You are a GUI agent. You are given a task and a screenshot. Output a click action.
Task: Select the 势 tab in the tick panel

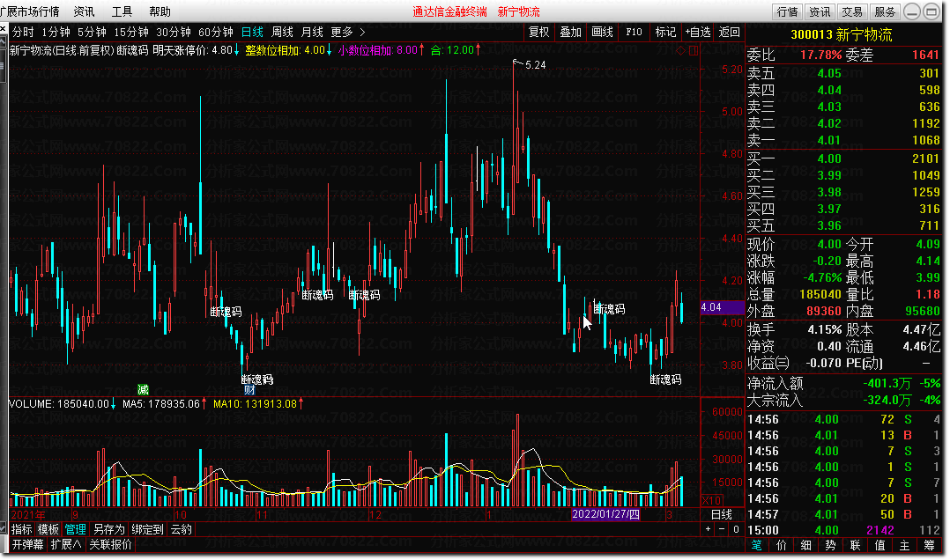[x=831, y=545]
